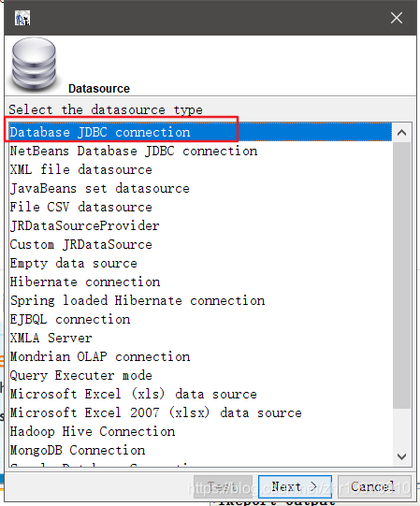This screenshot has height=506, width=420.
Task: Select File CSV datasource
Action: (x=200, y=207)
